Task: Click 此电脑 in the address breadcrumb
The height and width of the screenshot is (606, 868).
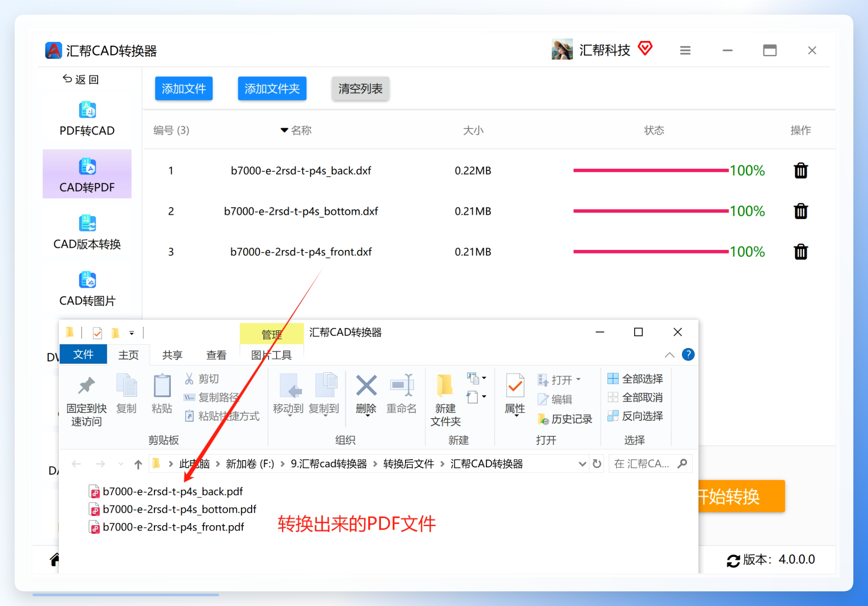Action: (x=194, y=464)
